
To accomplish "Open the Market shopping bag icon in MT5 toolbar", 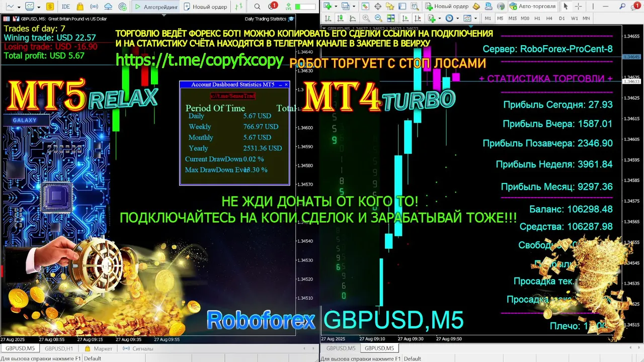I will click(80, 7).
